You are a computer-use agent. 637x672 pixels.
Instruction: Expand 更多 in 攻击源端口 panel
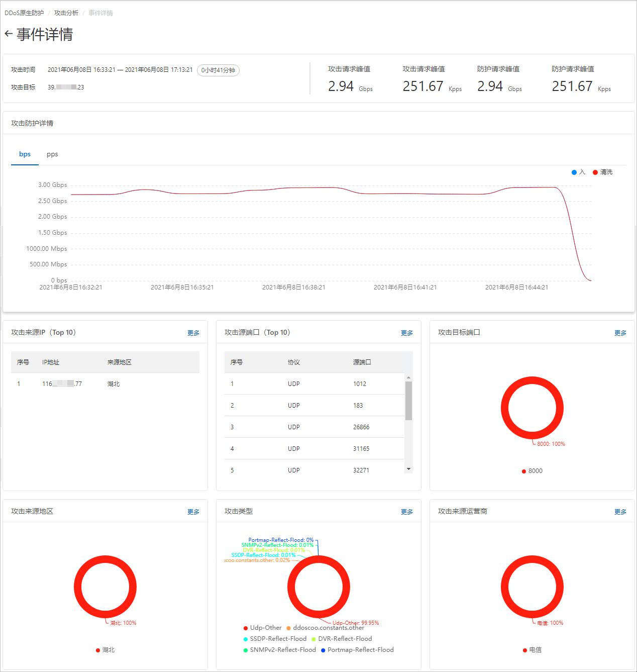click(406, 332)
